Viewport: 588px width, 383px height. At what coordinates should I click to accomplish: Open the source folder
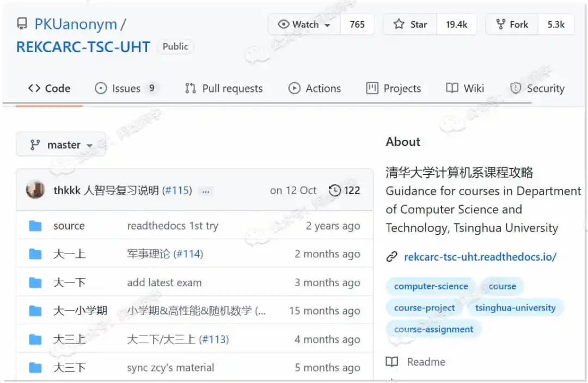[69, 226]
